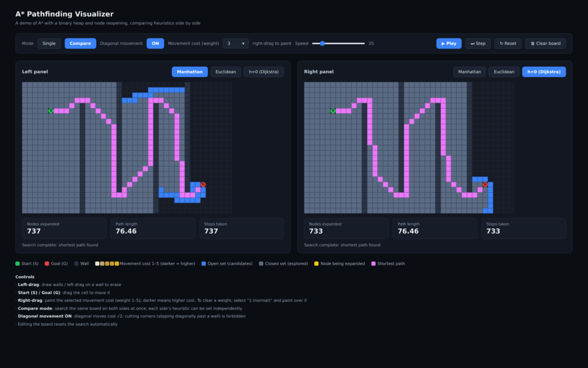
Task: Click Left panel Path length 76.46 card
Action: [153, 228]
